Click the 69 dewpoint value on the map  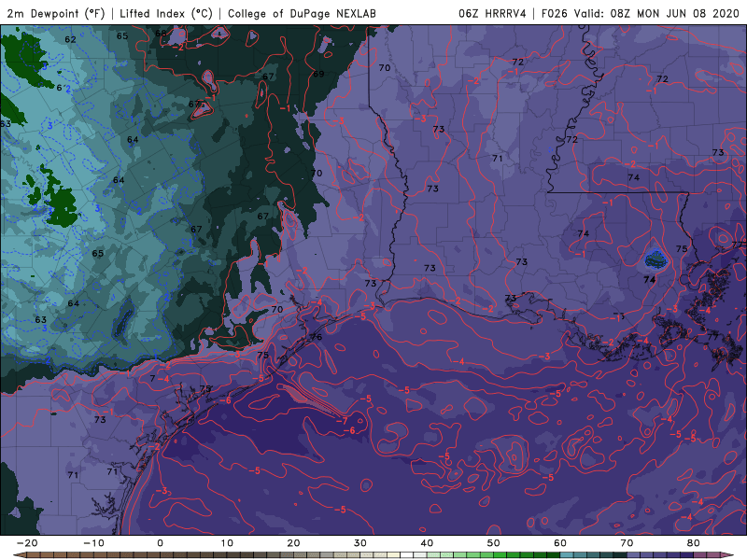318,74
